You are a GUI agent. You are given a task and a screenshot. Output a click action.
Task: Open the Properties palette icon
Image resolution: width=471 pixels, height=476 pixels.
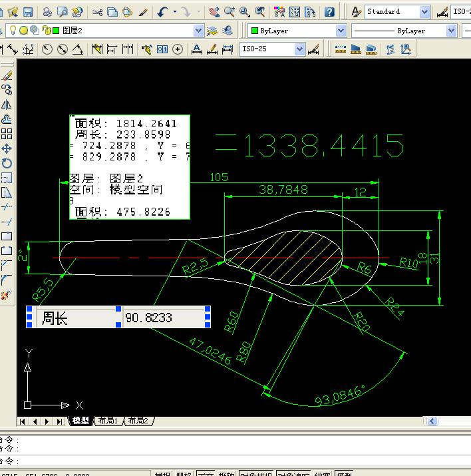click(279, 12)
